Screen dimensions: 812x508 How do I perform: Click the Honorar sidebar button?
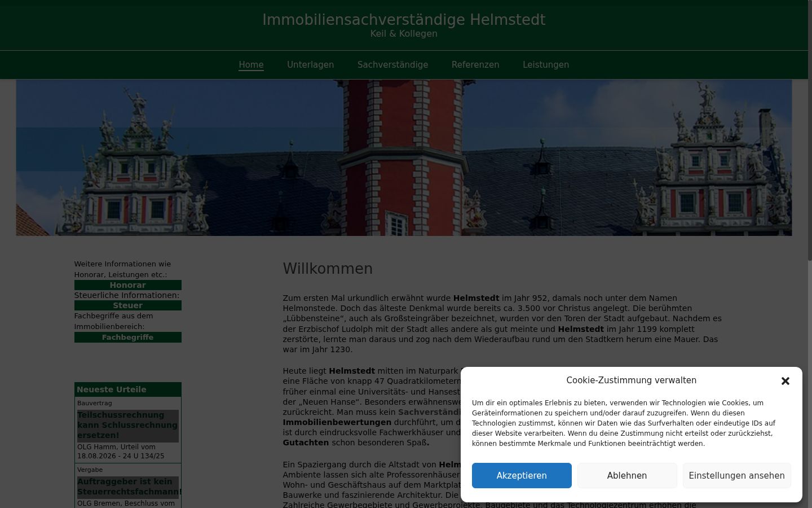[128, 285]
